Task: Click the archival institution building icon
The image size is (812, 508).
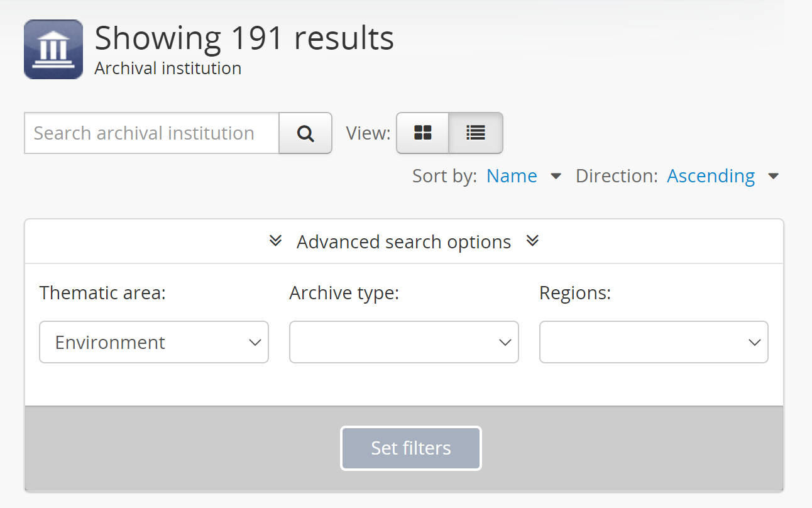Action: coord(53,49)
